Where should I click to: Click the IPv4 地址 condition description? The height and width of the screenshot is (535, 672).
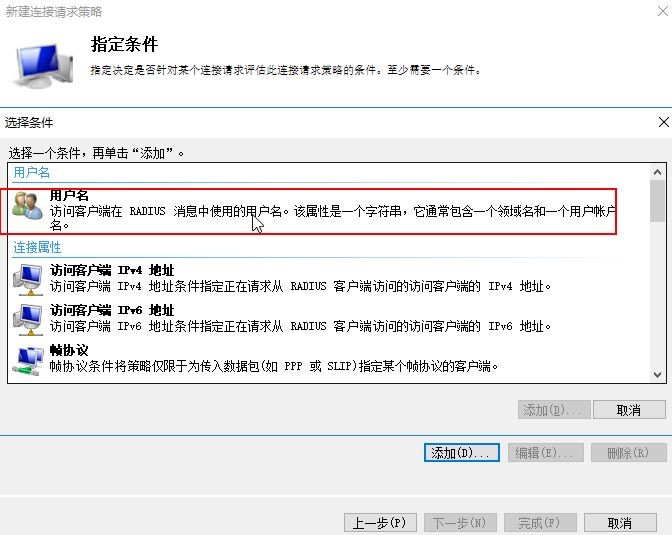click(x=300, y=286)
